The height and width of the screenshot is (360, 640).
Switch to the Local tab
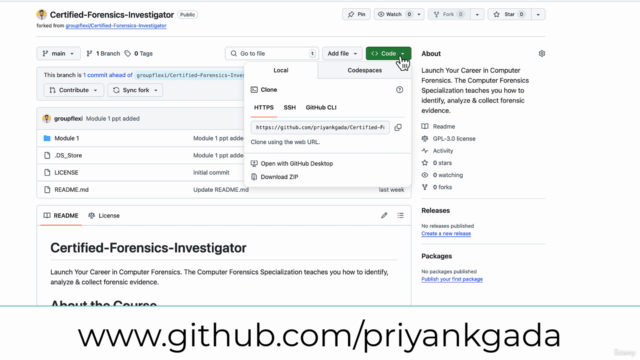[281, 70]
